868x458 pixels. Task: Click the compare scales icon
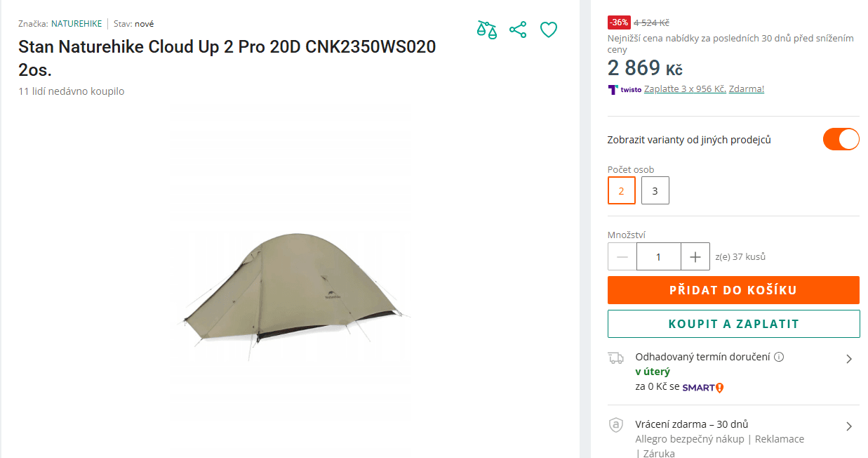(486, 30)
